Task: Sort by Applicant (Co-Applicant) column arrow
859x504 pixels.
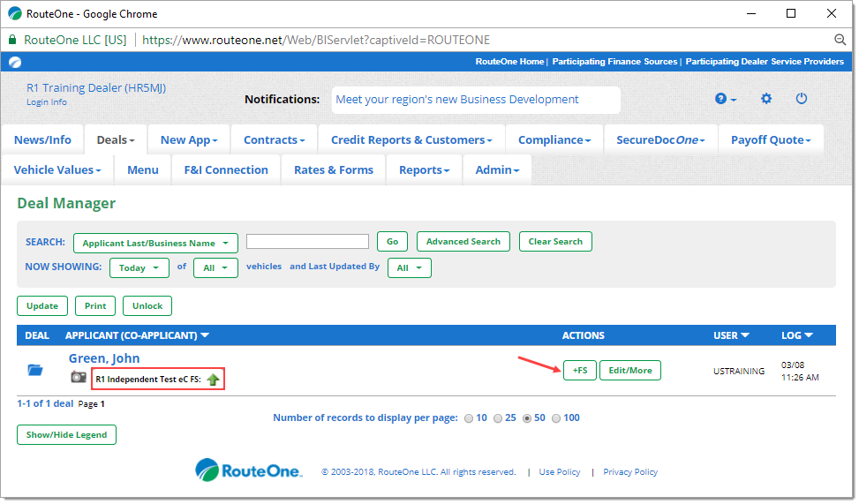Action: 205,335
